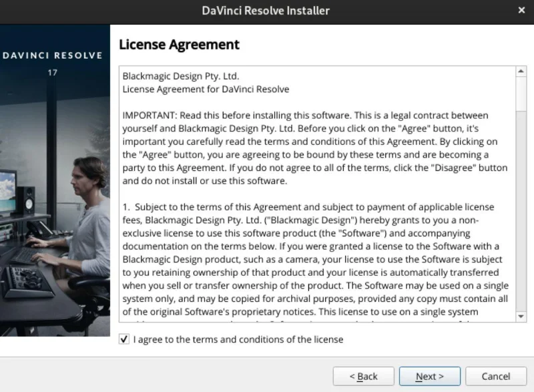Click the license scrollbar up arrow
Image resolution: width=534 pixels, height=392 pixels.
pyautogui.click(x=521, y=71)
